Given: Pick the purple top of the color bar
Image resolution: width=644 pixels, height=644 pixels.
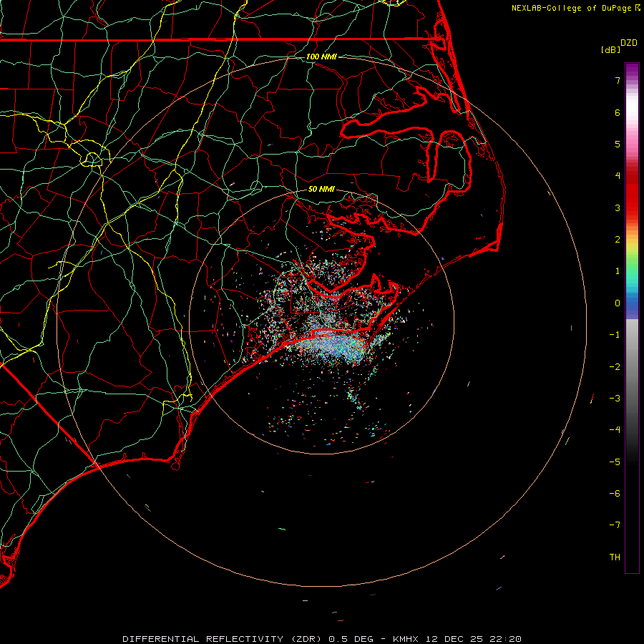Looking at the screenshot, I should pos(632,68).
